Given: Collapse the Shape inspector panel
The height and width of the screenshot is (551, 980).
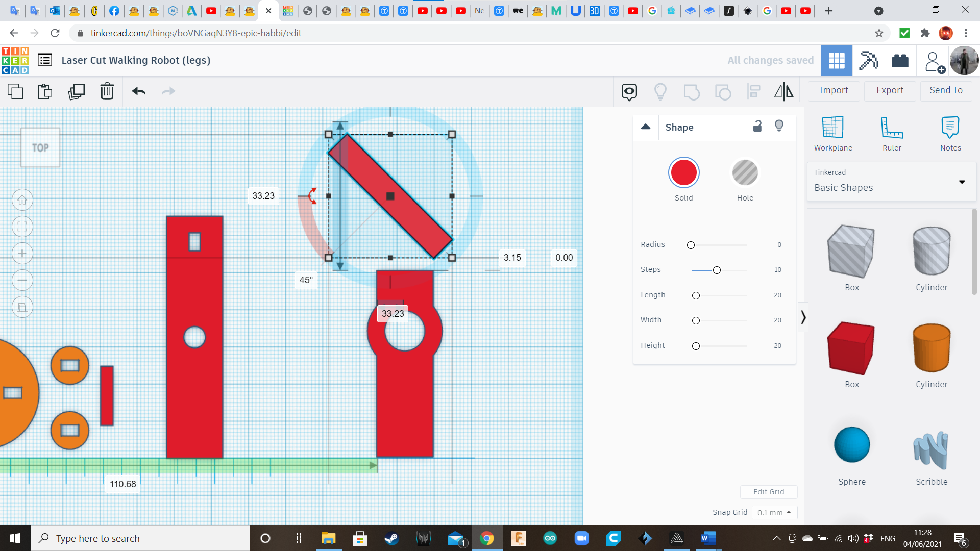Looking at the screenshot, I should click(646, 127).
